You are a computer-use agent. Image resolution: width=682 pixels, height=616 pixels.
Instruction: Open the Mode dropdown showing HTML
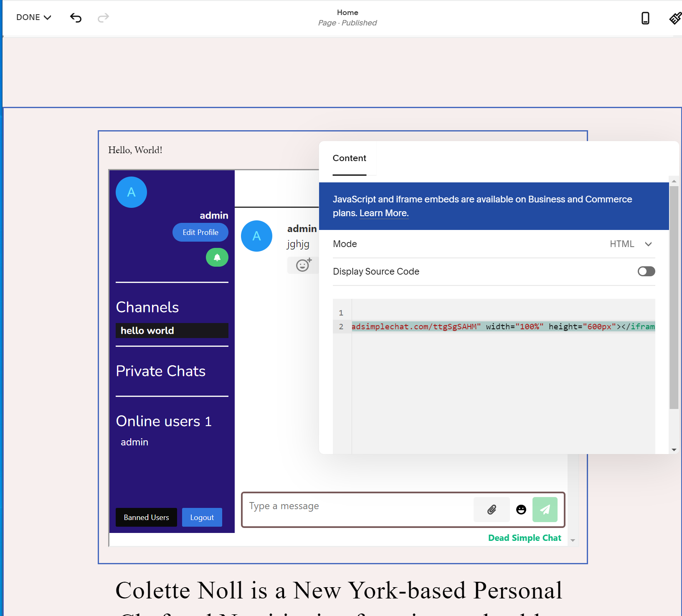point(631,244)
